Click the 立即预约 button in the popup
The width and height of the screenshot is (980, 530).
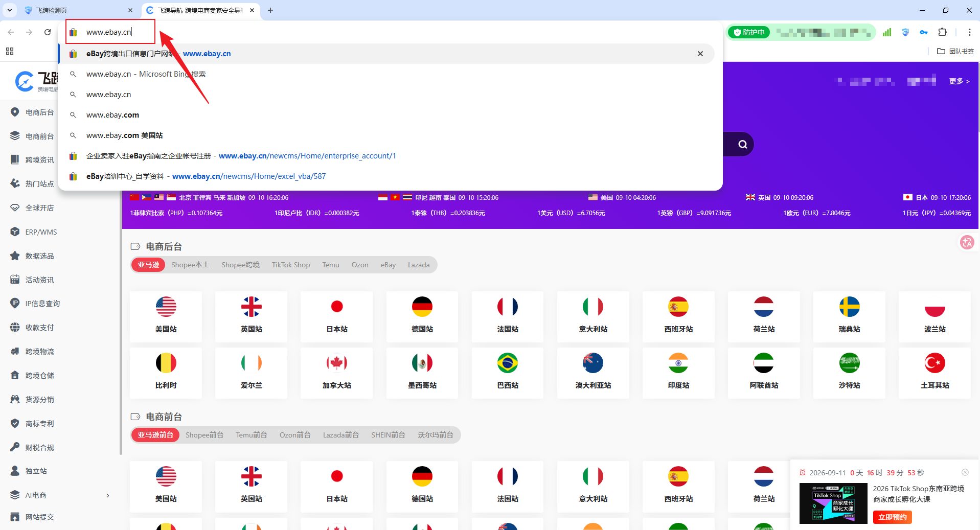893,517
